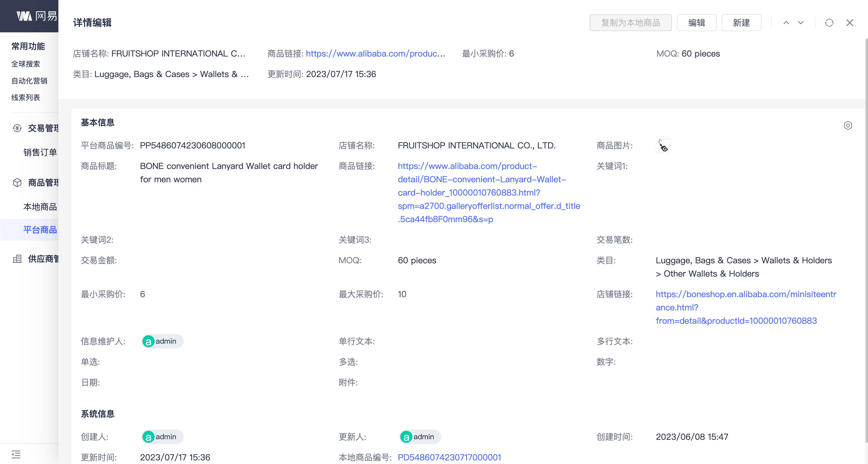The image size is (868, 464).
Task: Click the admin tag next to 创建人
Action: (162, 436)
